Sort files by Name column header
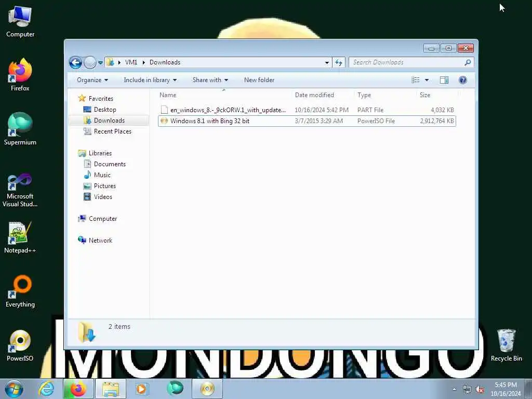532x399 pixels. click(224, 95)
